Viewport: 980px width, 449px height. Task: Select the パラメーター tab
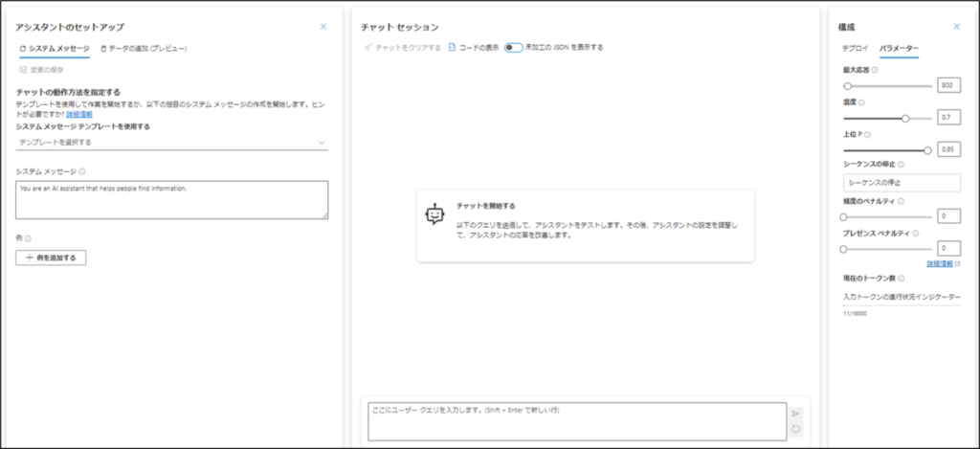899,48
